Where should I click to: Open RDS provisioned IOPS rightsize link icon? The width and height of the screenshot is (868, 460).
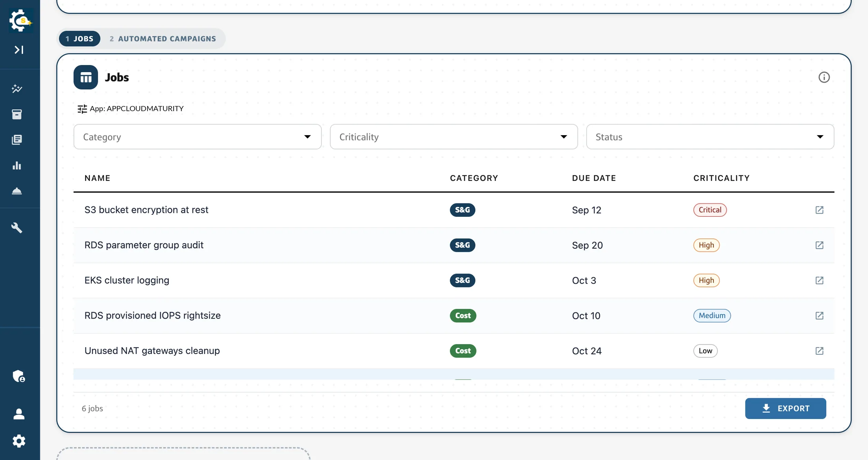pyautogui.click(x=819, y=316)
